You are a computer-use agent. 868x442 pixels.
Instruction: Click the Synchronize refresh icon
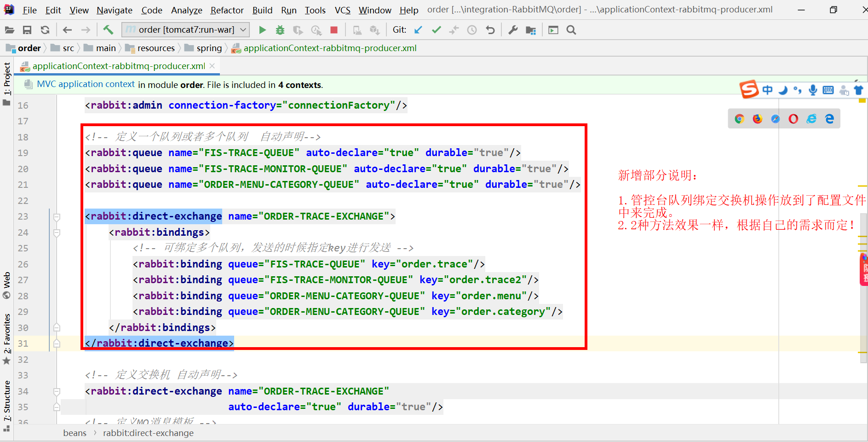coord(45,30)
